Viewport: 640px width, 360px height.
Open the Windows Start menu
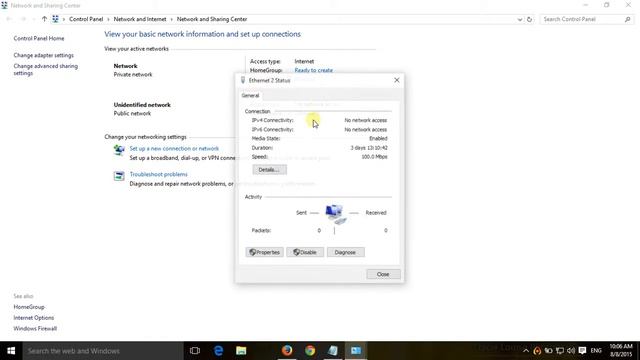point(11,351)
